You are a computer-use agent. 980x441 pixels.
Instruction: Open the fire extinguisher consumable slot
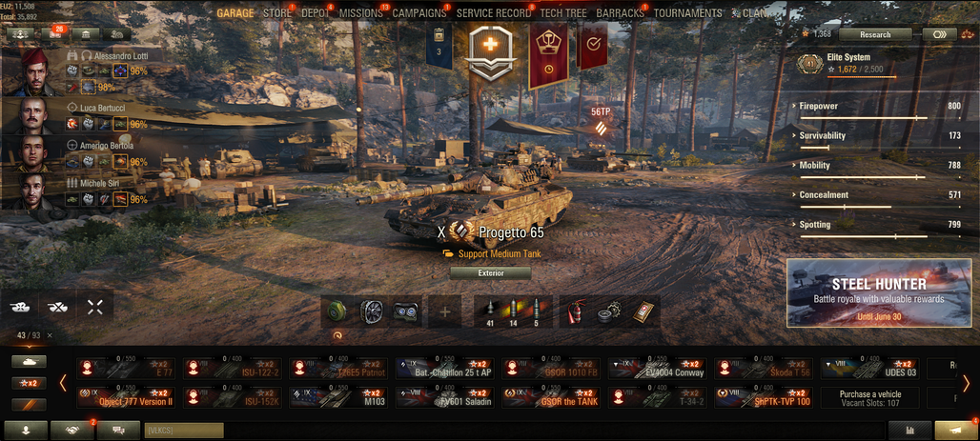[575, 311]
